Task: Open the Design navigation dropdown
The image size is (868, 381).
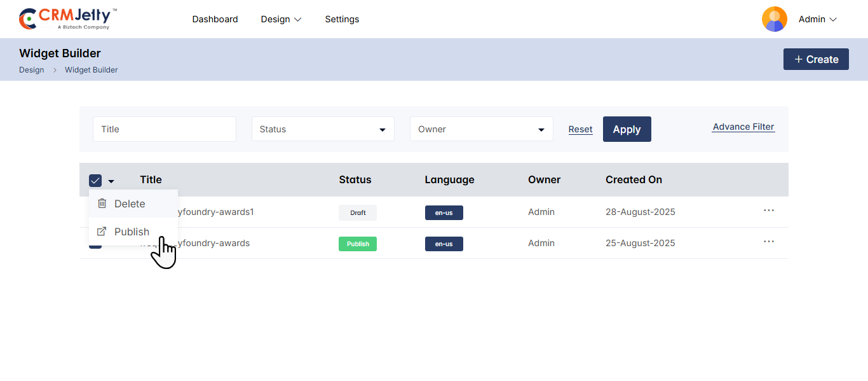Action: 281,19
